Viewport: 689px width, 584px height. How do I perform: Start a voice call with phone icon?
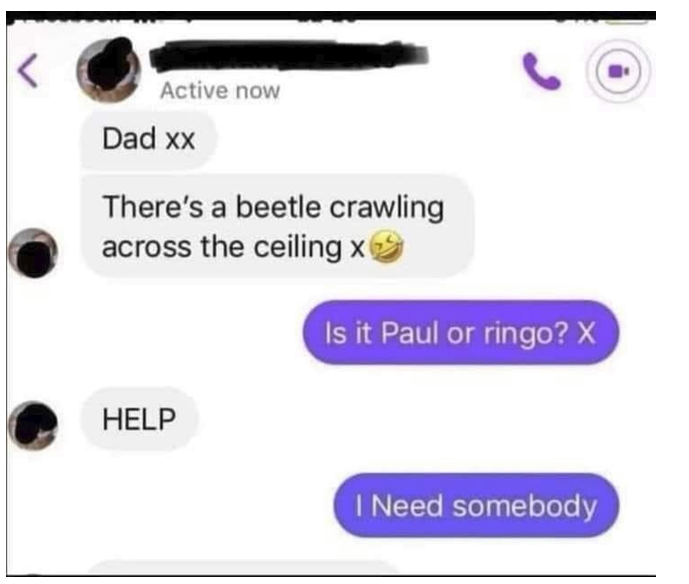541,71
